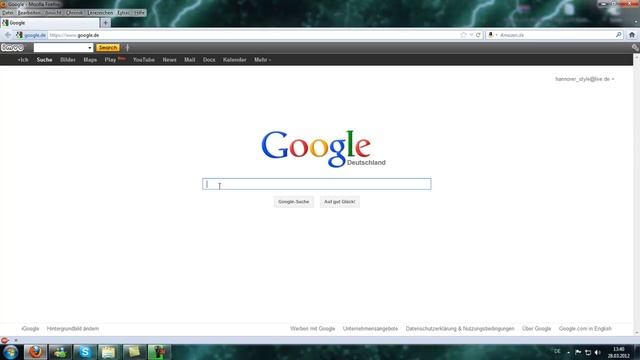Click the Amazon.de search field
This screenshot has height=360, width=640.
pyautogui.click(x=556, y=35)
